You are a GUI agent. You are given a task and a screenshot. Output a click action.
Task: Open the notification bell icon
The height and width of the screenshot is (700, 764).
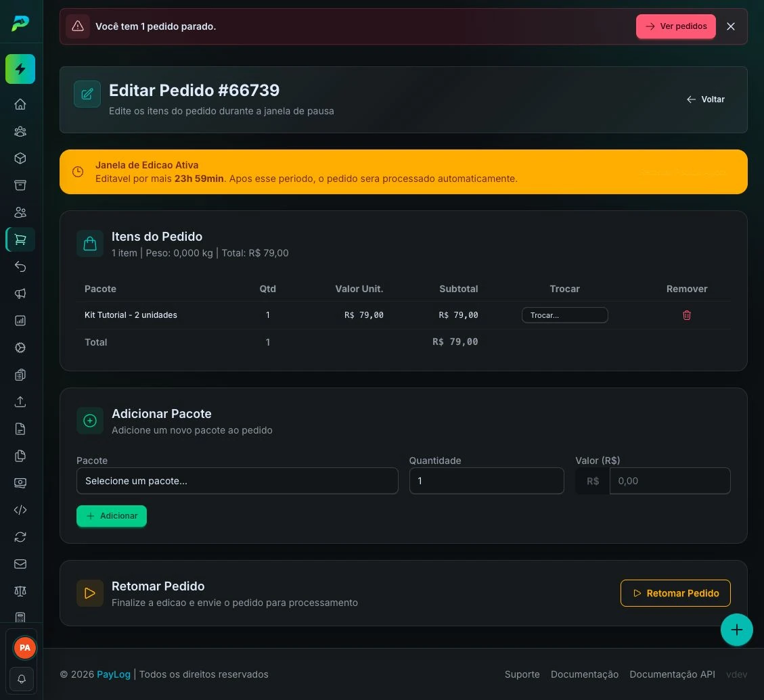pos(22,679)
